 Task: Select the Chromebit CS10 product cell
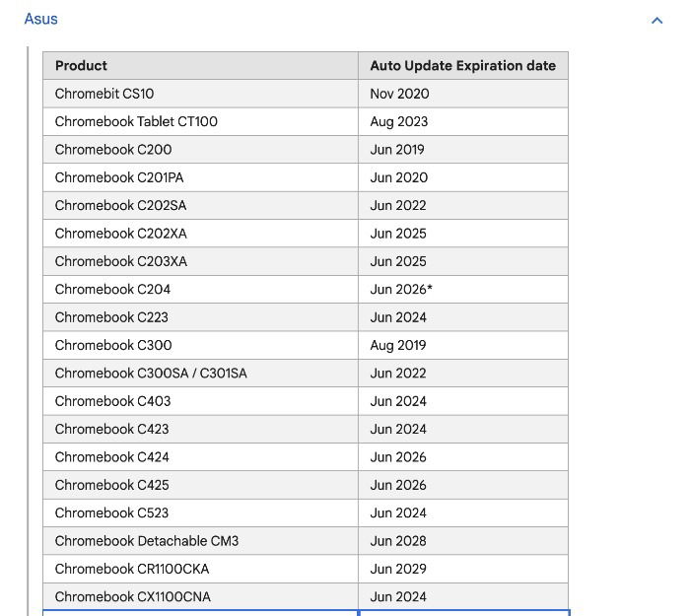tap(104, 94)
